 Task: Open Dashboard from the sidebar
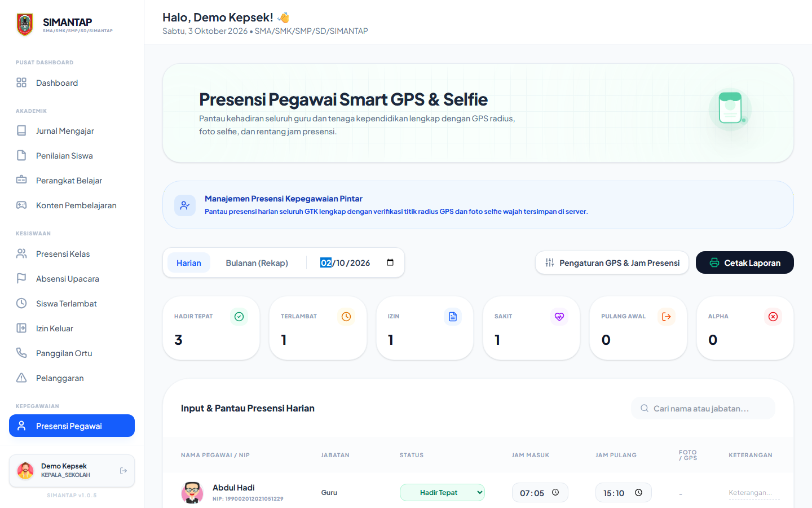(72, 83)
